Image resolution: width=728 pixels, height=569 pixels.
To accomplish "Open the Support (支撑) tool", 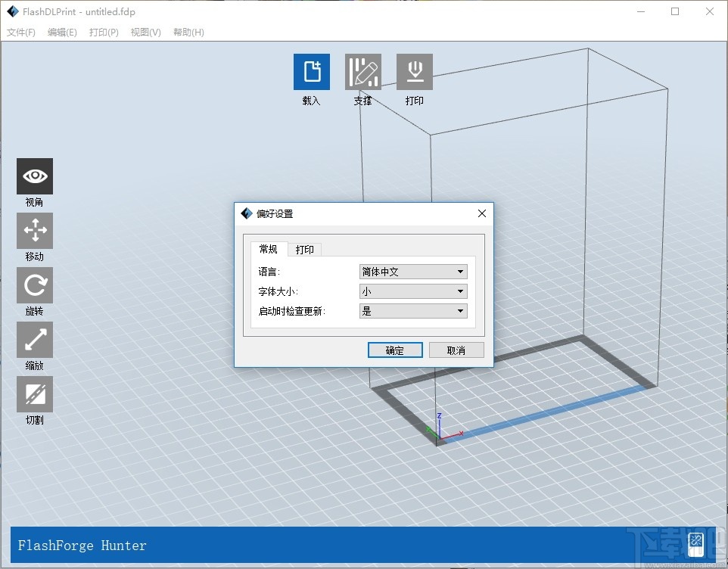I will (x=363, y=72).
